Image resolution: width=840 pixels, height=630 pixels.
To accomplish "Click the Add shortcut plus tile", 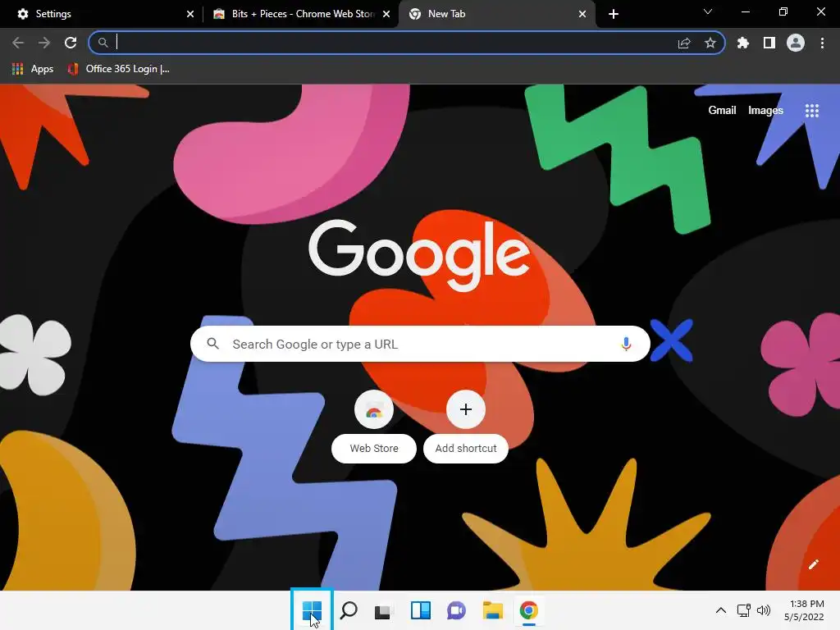I will 466,427.
